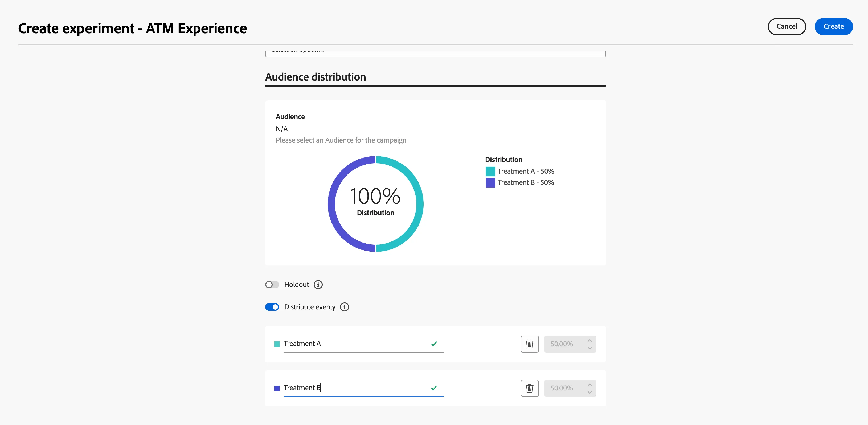This screenshot has height=425, width=868.
Task: Delete Treatment B with trash icon
Action: click(529, 388)
